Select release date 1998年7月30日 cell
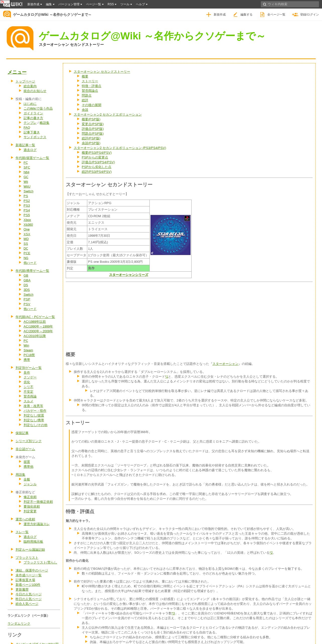This screenshot has width=322, height=644. tap(118, 236)
